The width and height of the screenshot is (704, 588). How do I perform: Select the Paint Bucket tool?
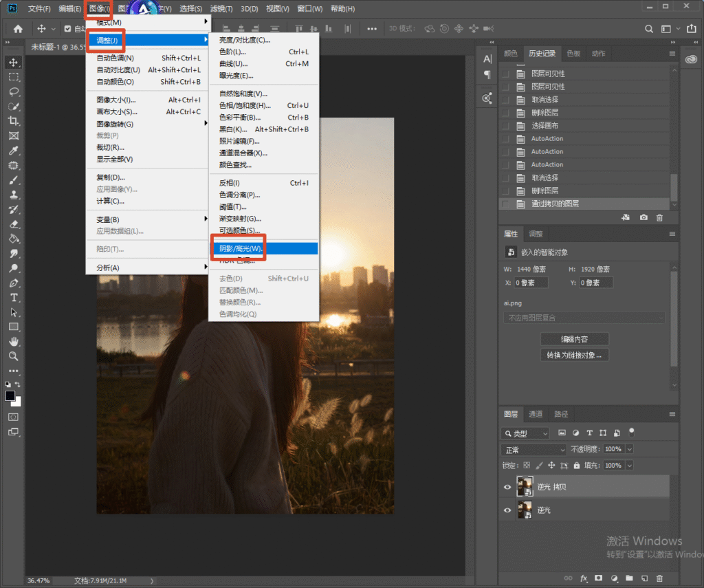click(14, 239)
